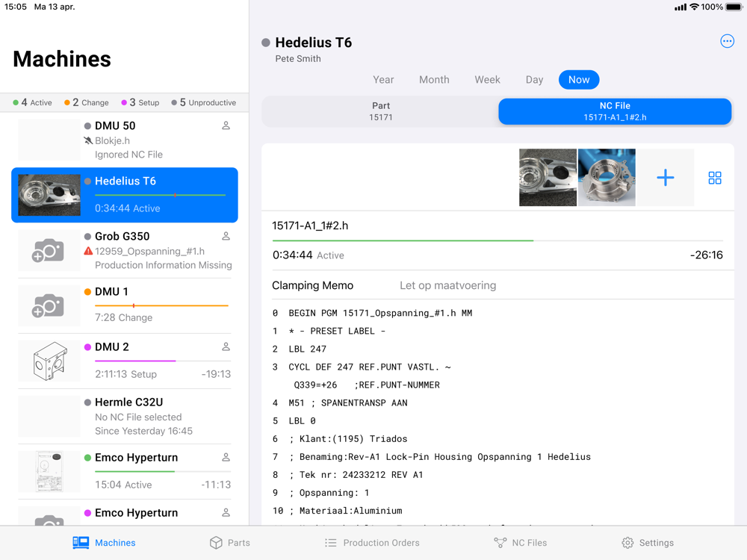Open the Settings label
This screenshot has width=747, height=560.
coord(656,543)
